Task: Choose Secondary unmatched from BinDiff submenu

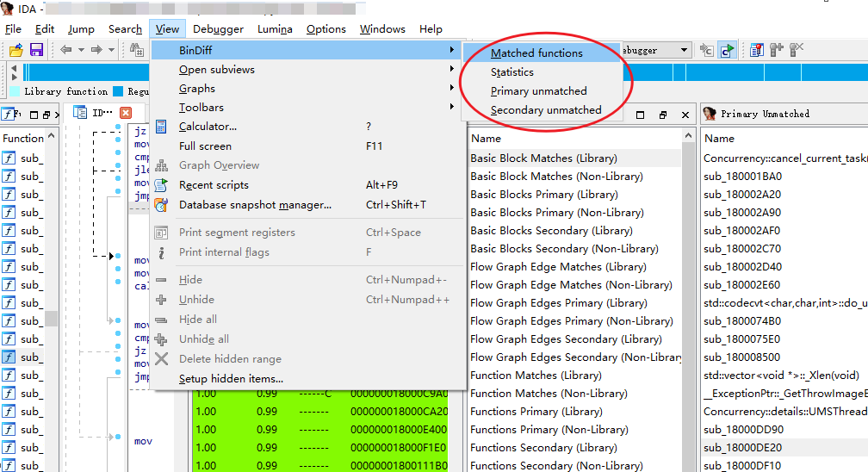Action: [x=546, y=110]
